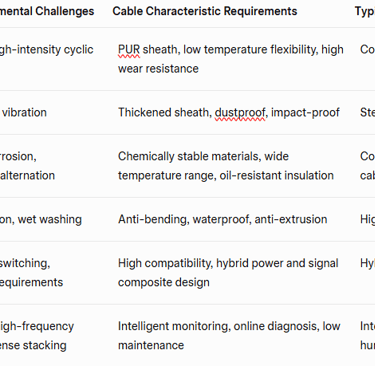
Task: Click the 'vibration' cell in second row
Action: point(24,113)
